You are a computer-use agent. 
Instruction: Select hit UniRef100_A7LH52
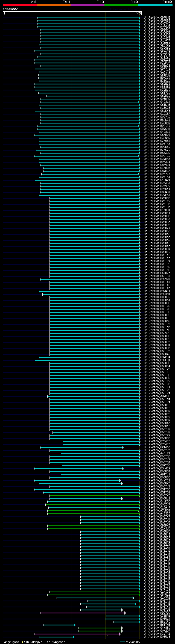click(x=157, y=511)
